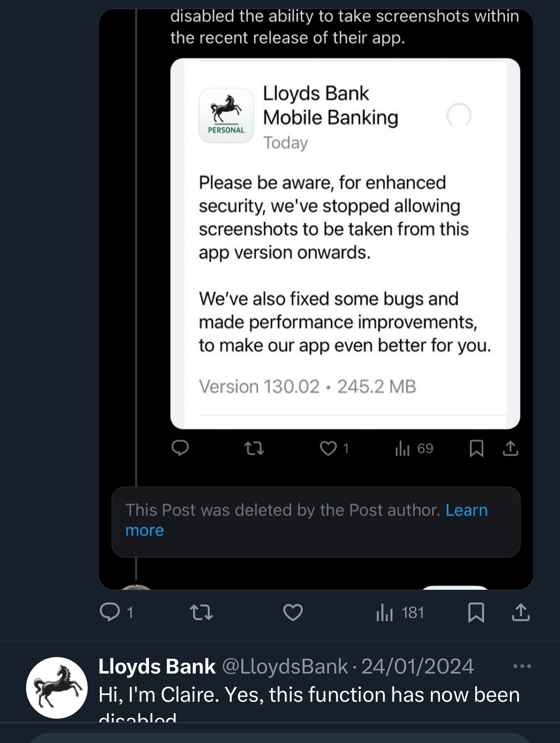The image size is (560, 743).
Task: Open more options on Lloyds Bank reply
Action: (x=522, y=666)
